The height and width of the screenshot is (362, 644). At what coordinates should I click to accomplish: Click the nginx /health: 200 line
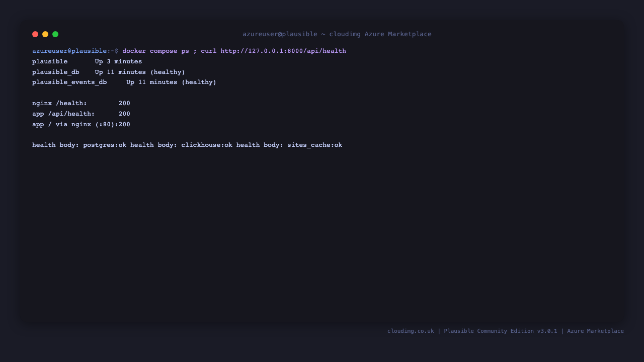(81, 104)
